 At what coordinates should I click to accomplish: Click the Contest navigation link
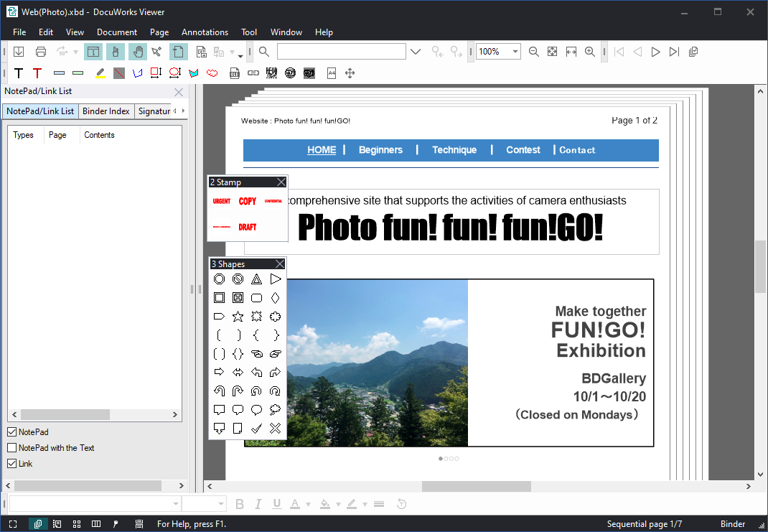(523, 150)
